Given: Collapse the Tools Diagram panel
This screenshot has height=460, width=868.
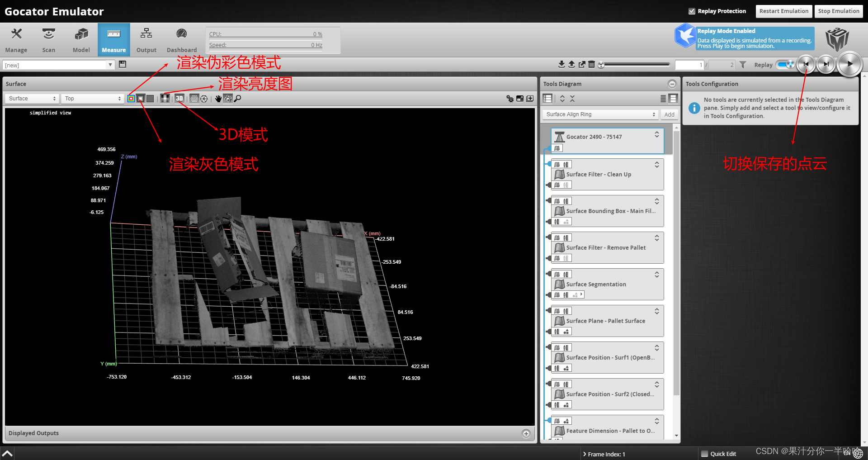Looking at the screenshot, I should click(672, 84).
